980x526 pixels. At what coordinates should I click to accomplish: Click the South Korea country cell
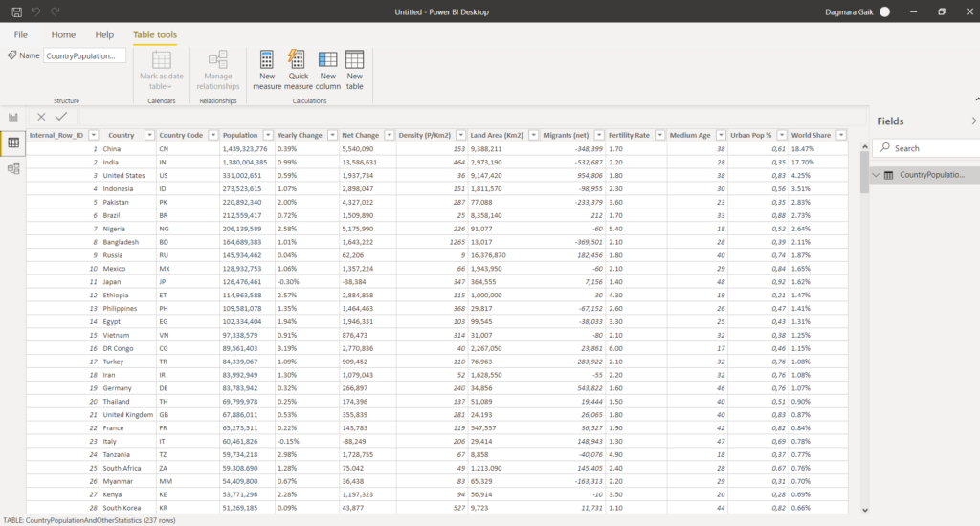tap(128, 508)
